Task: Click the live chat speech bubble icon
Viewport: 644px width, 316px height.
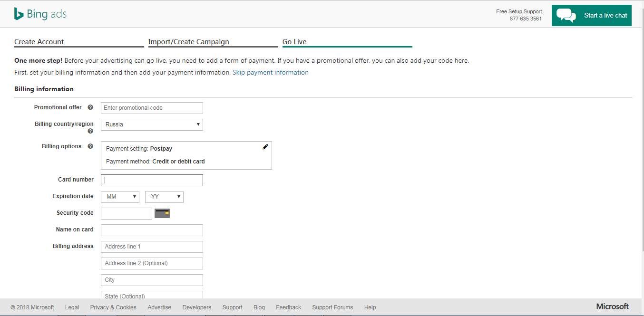Action: pyautogui.click(x=566, y=15)
